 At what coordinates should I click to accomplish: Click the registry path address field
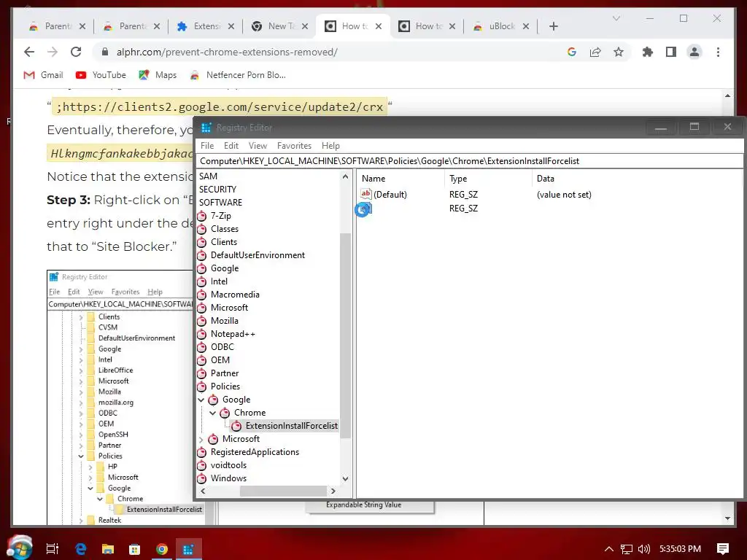(x=469, y=161)
